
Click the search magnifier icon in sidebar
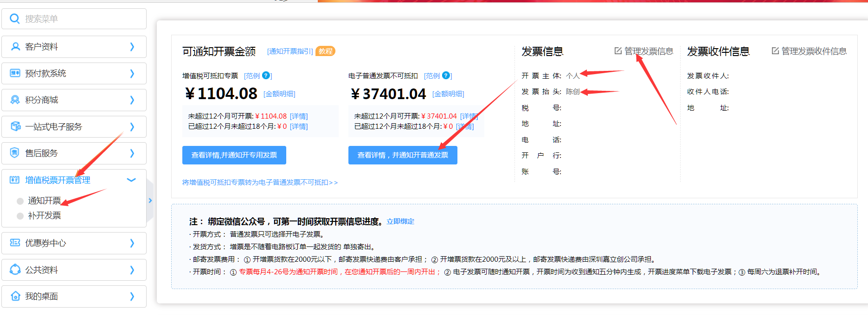[15, 19]
